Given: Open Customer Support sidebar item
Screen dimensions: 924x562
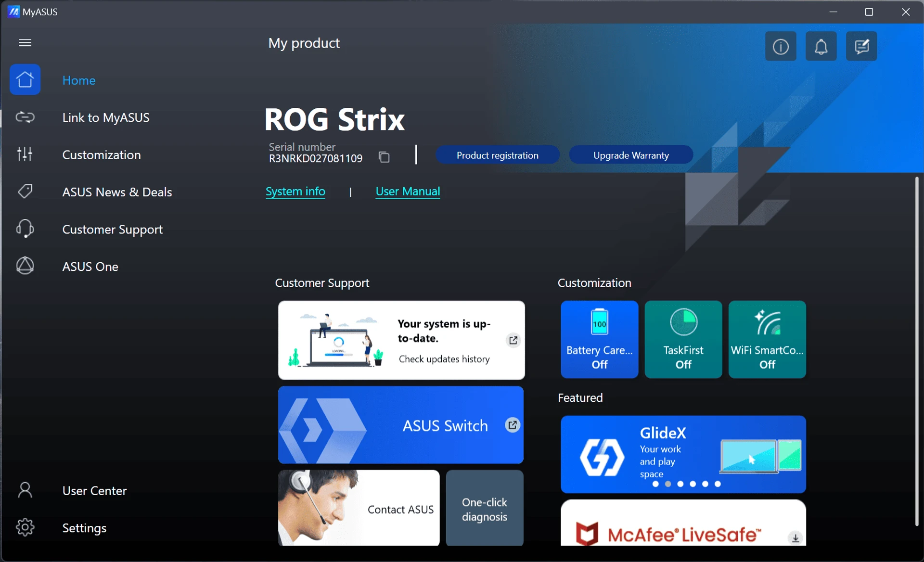Looking at the screenshot, I should click(113, 230).
